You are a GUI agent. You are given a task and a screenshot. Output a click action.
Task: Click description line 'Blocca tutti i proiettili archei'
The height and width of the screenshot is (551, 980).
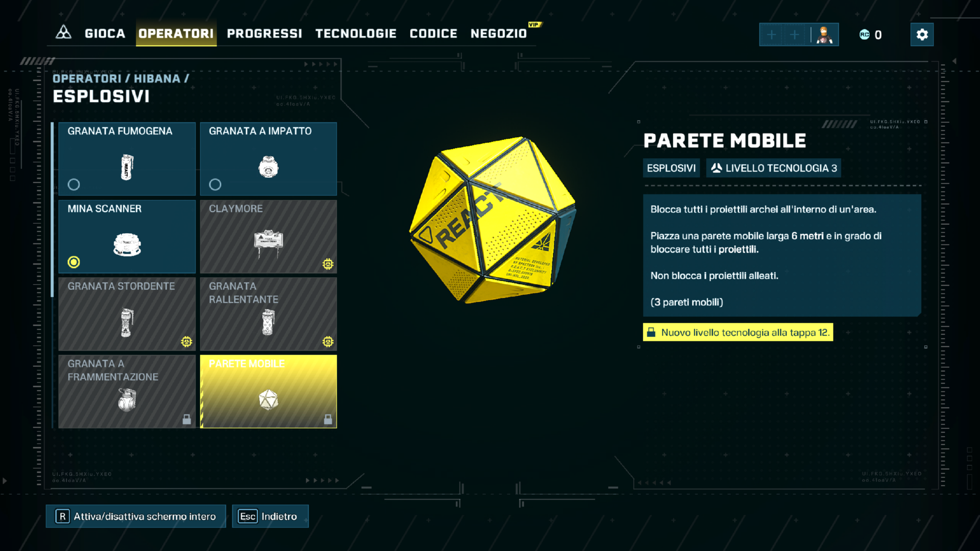763,209
